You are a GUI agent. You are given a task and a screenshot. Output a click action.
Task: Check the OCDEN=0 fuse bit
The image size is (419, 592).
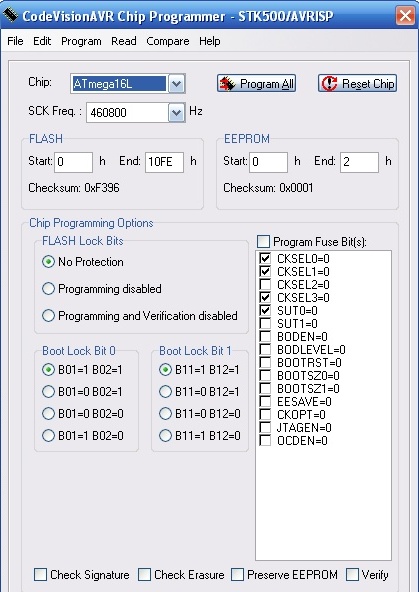(265, 440)
